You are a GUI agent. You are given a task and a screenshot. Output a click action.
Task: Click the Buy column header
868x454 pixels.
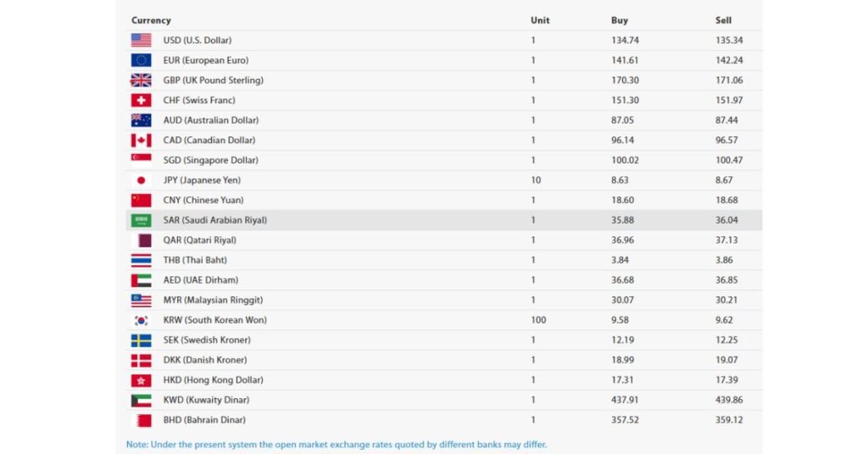(x=620, y=20)
